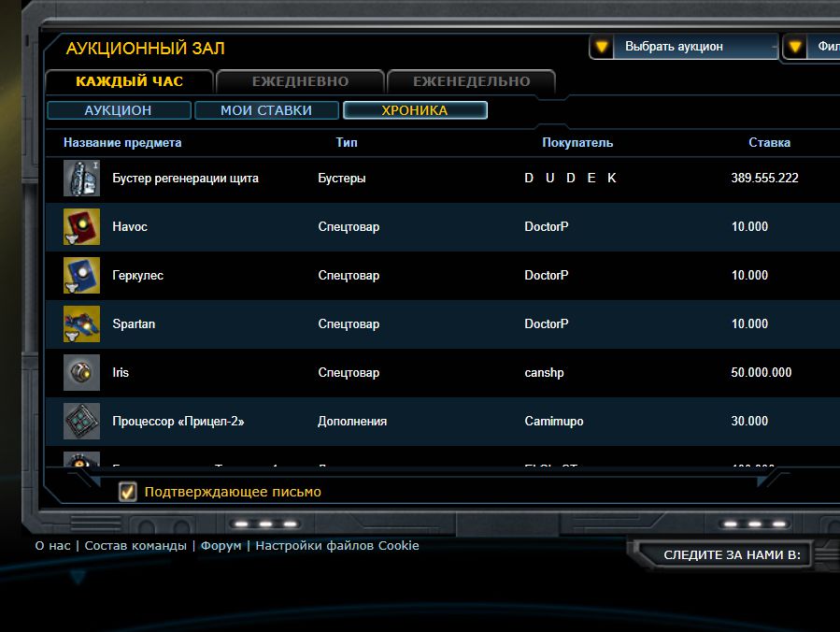Click the Геркулес item icon

pos(81,275)
